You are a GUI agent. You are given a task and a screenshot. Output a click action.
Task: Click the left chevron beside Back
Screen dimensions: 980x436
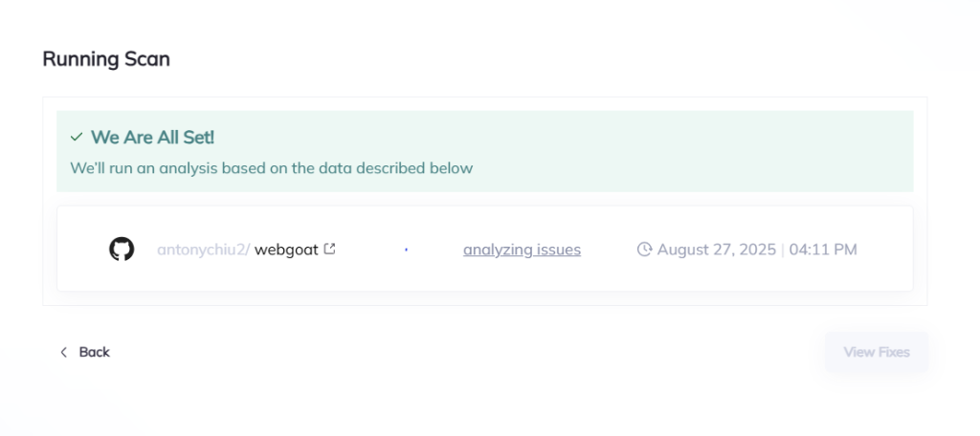coord(64,352)
